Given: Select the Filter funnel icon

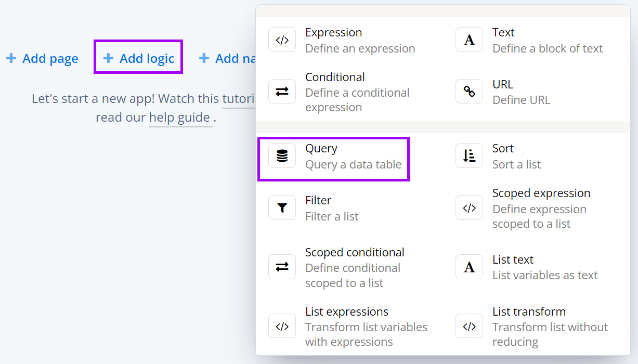Looking at the screenshot, I should pyautogui.click(x=282, y=207).
